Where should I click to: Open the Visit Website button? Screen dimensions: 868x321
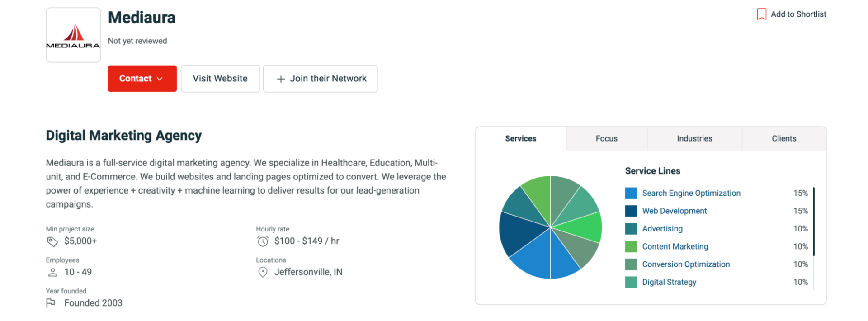tap(220, 79)
